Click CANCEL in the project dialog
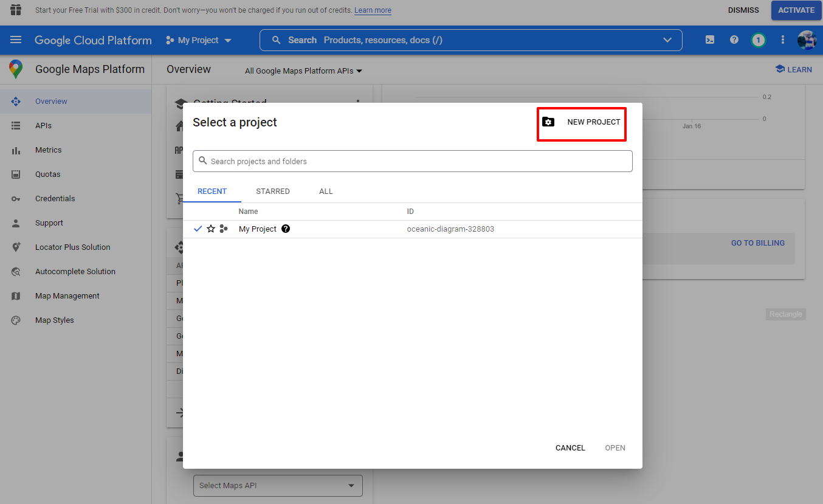Viewport: 823px width, 504px height. (x=570, y=448)
